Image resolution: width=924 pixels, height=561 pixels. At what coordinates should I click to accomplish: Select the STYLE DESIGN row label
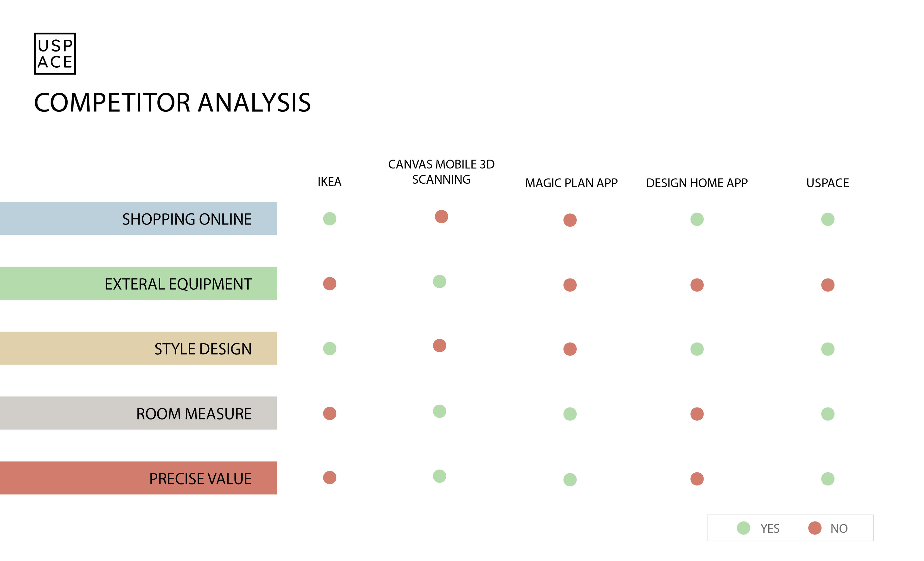pos(138,348)
